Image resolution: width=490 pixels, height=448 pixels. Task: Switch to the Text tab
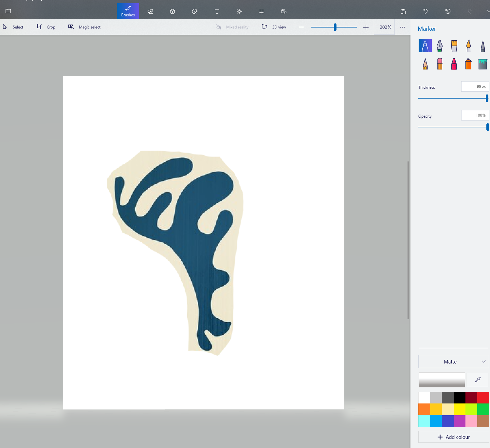tap(217, 11)
